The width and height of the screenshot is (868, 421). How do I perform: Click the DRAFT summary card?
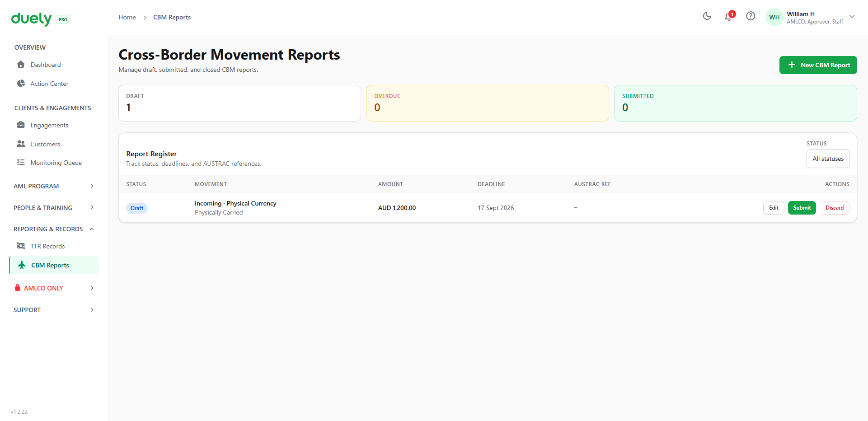239,103
